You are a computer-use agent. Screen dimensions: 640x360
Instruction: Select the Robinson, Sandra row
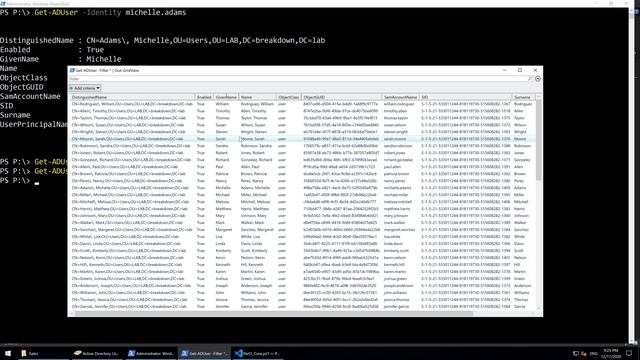[302, 146]
